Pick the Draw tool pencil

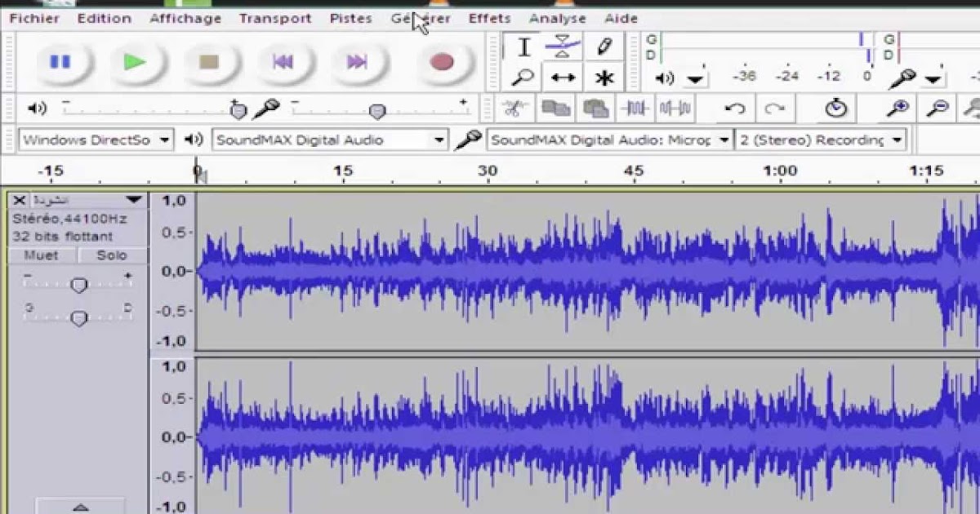tap(603, 47)
